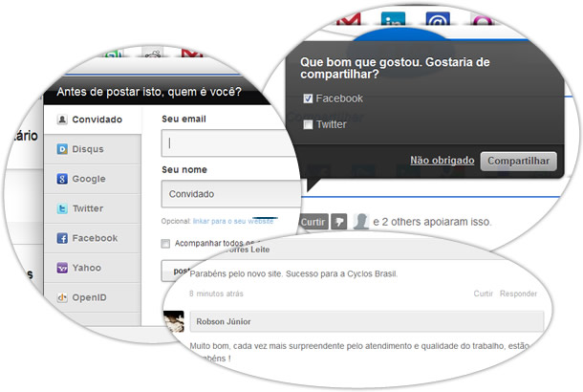Click the Não obrigado link
This screenshot has height=392, width=583.
(443, 161)
